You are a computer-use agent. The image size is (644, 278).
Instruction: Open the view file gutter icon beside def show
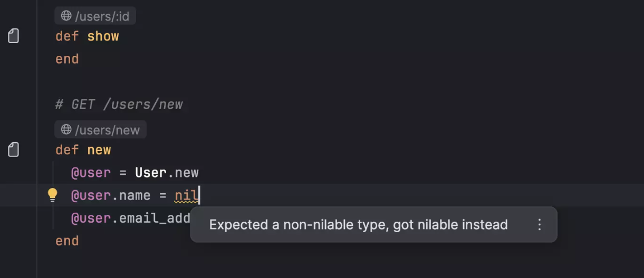point(14,36)
